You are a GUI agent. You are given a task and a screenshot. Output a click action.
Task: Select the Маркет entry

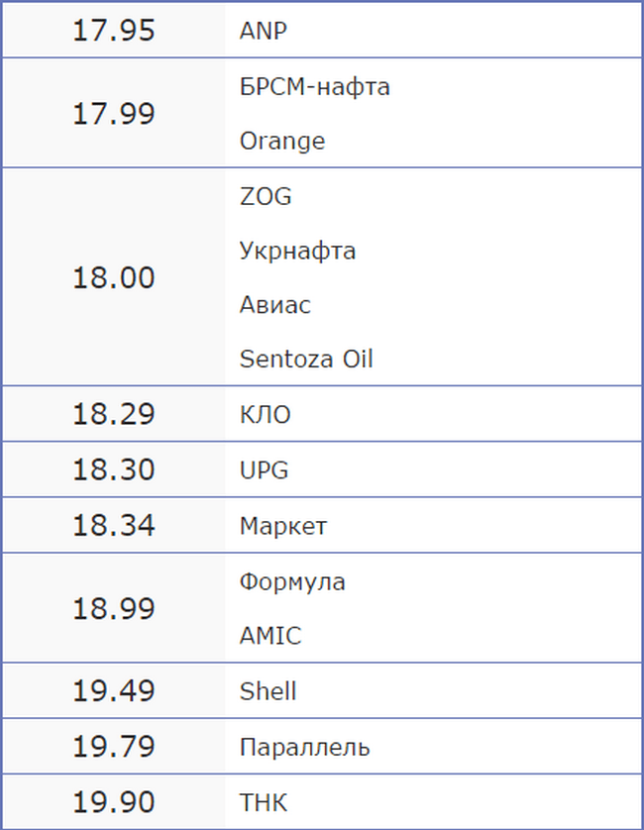[282, 526]
